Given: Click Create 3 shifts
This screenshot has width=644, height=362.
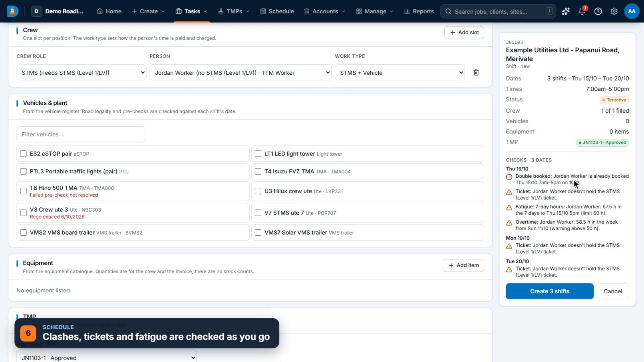Looking at the screenshot, I should pos(549,291).
